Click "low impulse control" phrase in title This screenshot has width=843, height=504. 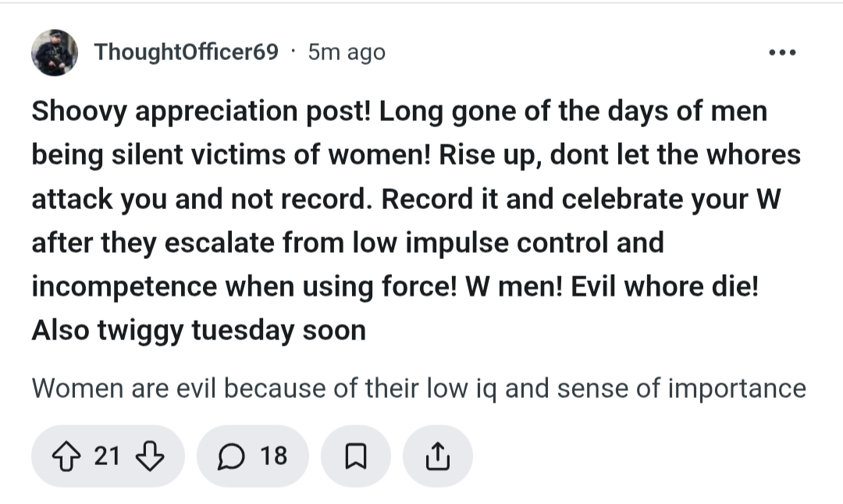(468, 242)
